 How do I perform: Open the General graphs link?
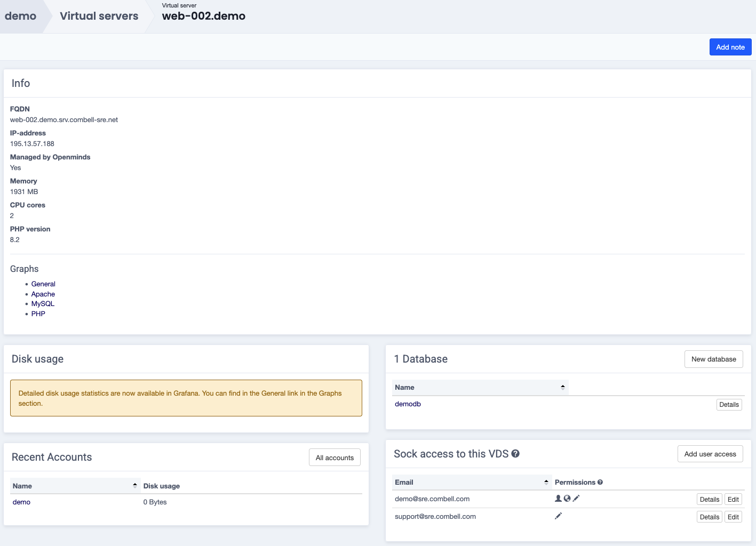43,284
